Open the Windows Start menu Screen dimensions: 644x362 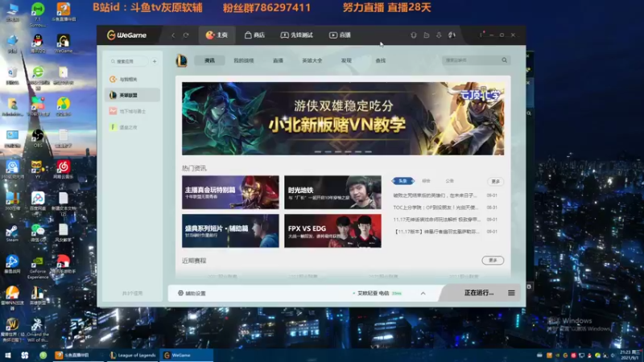click(x=7, y=356)
